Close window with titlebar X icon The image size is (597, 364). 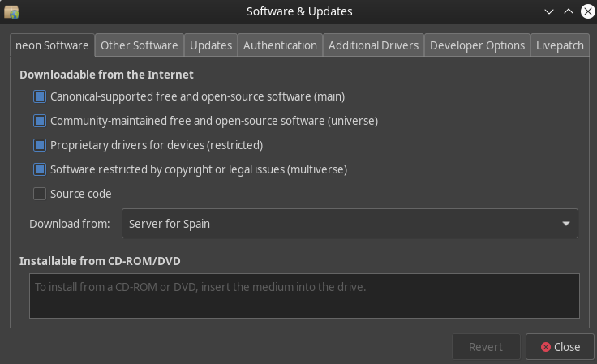[587, 11]
